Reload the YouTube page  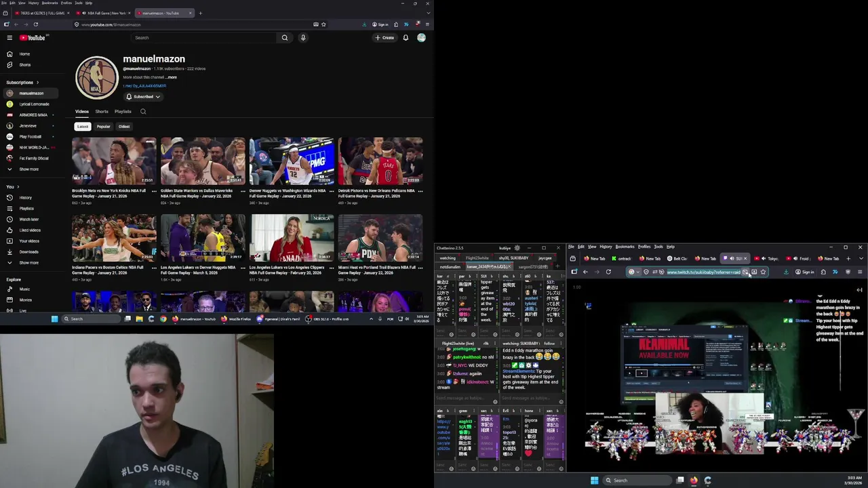[35, 24]
